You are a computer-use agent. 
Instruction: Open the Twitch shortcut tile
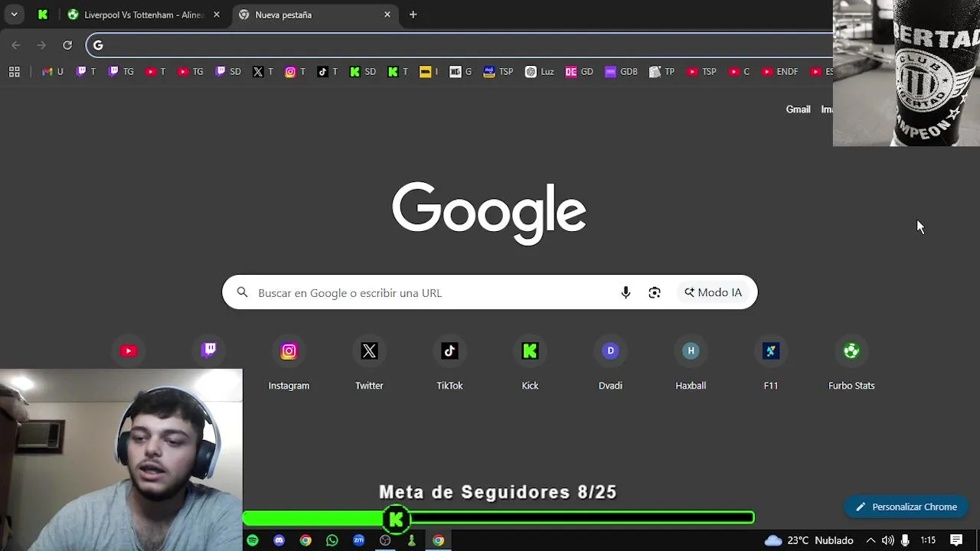coord(208,351)
